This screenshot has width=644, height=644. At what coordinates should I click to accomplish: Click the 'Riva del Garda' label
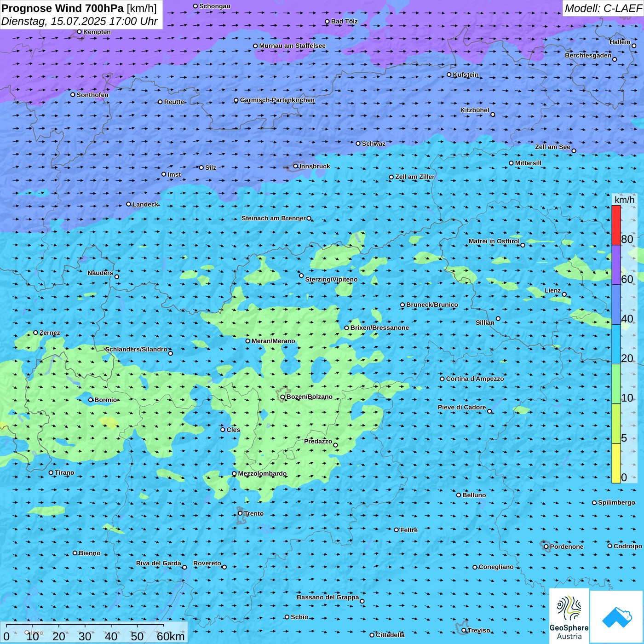click(x=159, y=563)
